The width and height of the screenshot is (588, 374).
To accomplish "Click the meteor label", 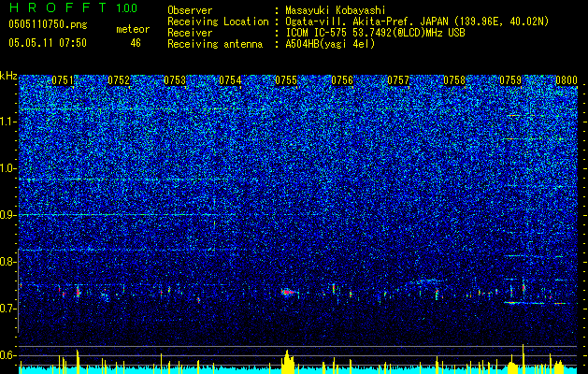I will click(133, 29).
